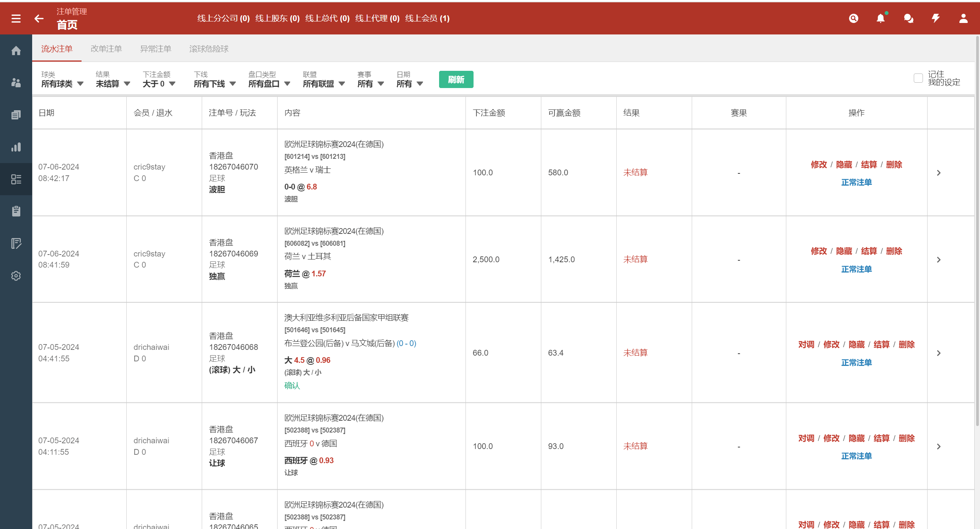Open the 下线 所有下线 dropdown
This screenshot has width=980, height=529.
(215, 79)
